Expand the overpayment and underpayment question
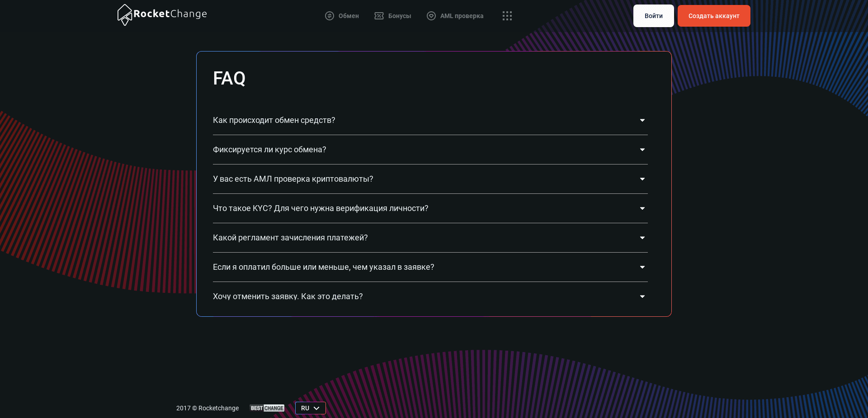Viewport: 868px width, 418px height. [642, 267]
